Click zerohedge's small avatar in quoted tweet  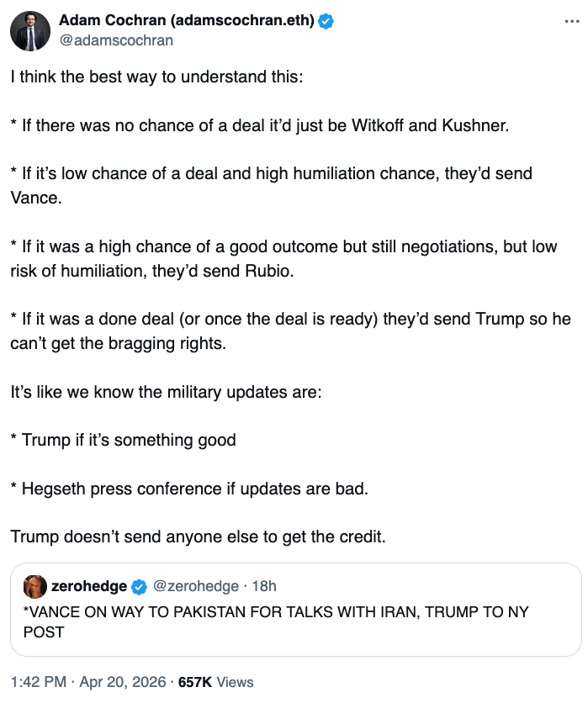(34, 586)
